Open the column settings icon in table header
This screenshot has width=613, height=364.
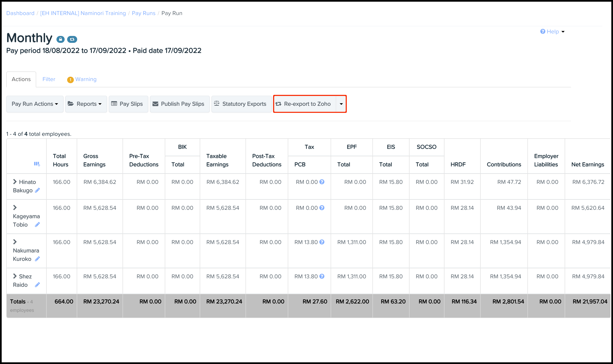37,164
